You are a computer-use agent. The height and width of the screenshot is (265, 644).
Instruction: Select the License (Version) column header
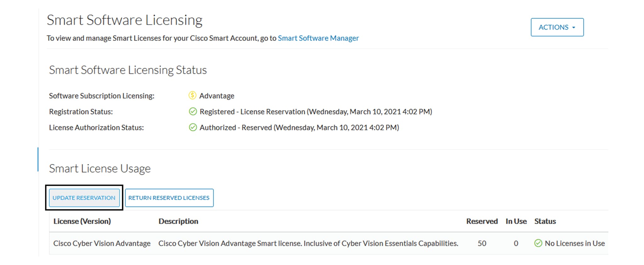point(82,221)
